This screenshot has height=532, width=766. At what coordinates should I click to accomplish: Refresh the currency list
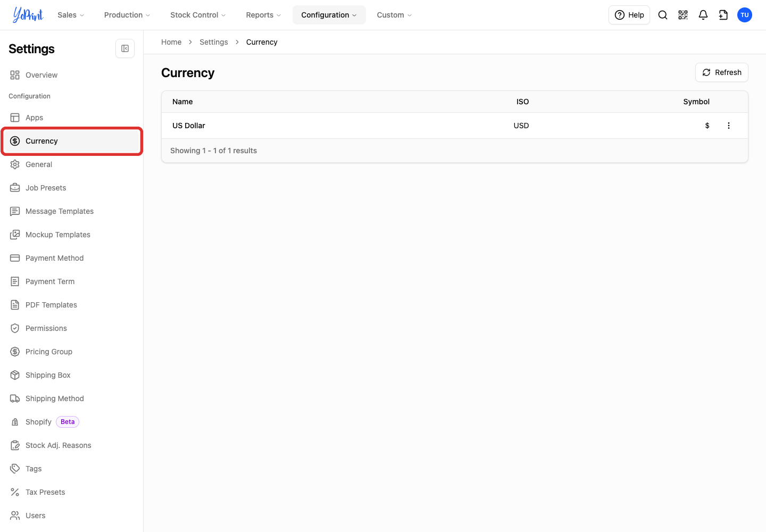coord(722,72)
